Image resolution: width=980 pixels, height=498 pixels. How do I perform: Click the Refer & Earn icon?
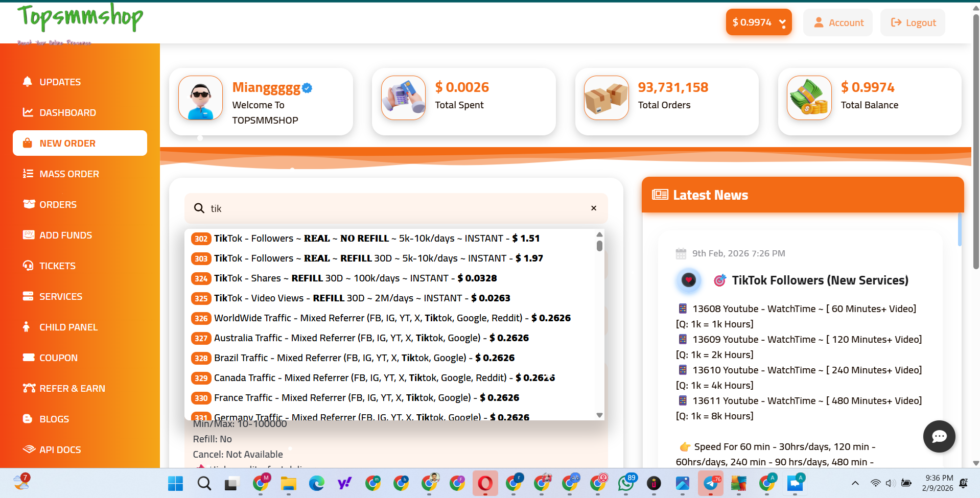[x=29, y=388]
